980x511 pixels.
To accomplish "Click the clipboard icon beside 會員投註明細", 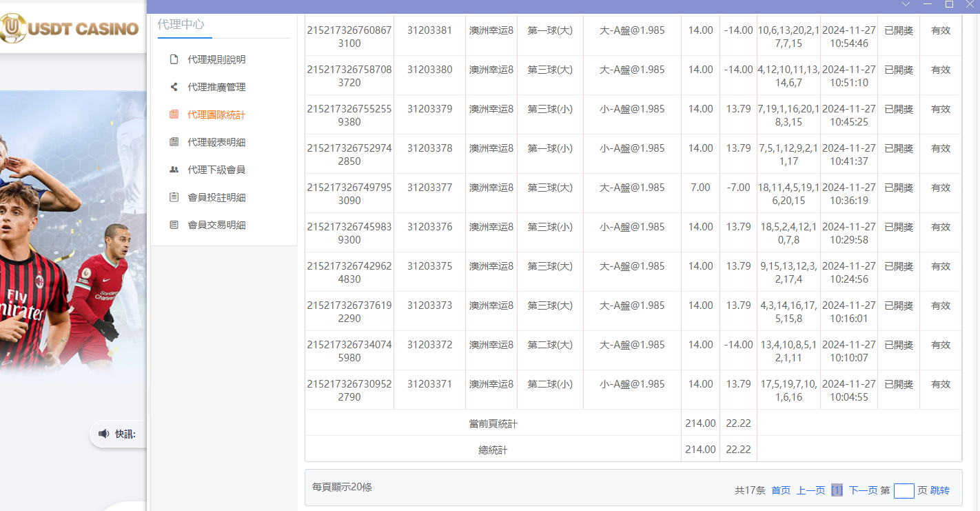I will [x=174, y=197].
